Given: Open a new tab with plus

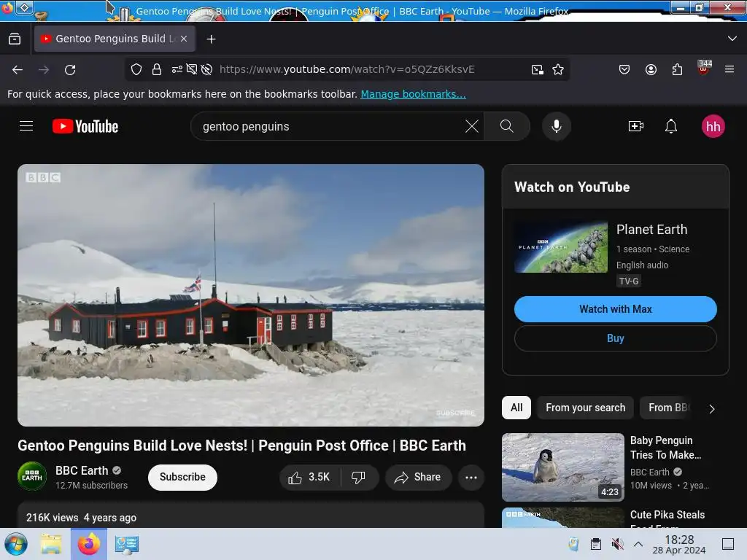Looking at the screenshot, I should coord(211,39).
